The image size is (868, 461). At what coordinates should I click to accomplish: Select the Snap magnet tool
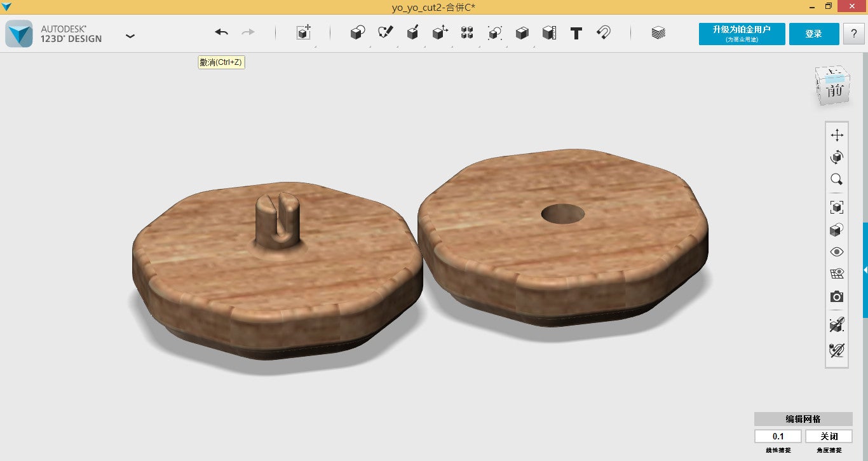click(x=604, y=32)
